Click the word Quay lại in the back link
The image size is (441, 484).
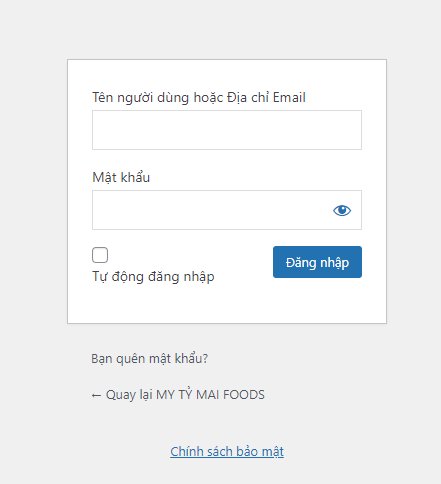click(129, 395)
